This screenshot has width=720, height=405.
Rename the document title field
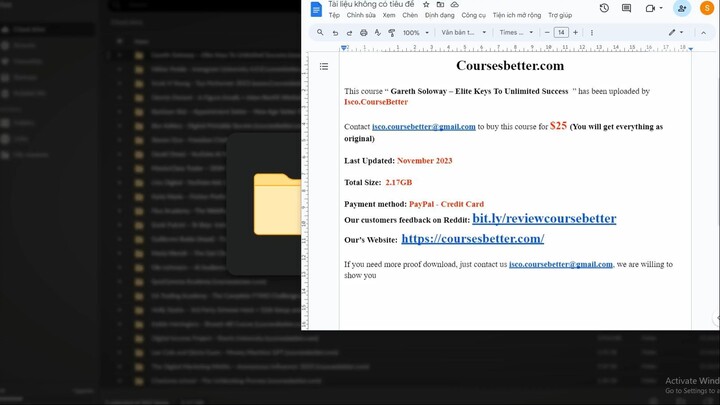(371, 4)
